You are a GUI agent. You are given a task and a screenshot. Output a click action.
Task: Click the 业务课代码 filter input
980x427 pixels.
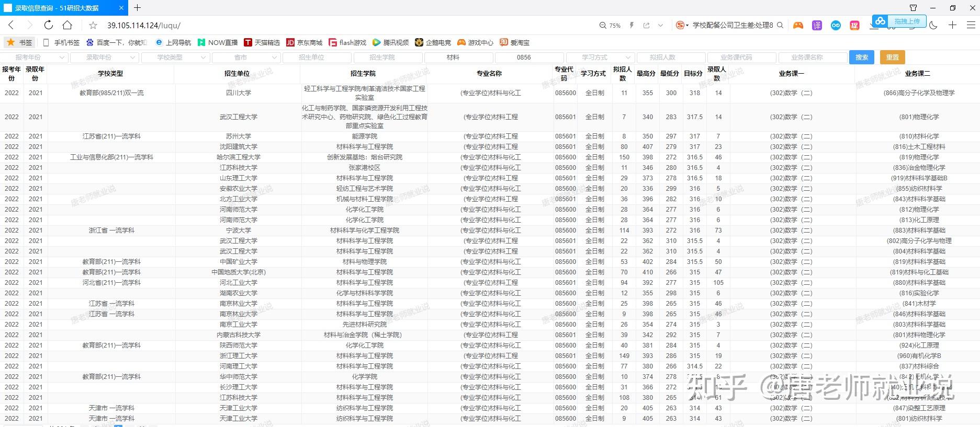click(741, 57)
